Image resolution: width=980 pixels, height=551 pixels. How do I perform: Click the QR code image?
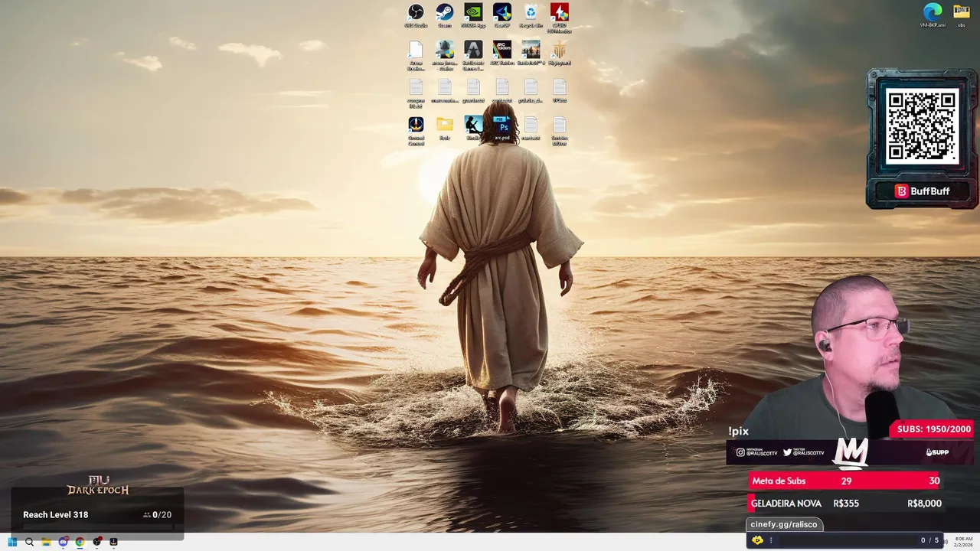pos(922,126)
